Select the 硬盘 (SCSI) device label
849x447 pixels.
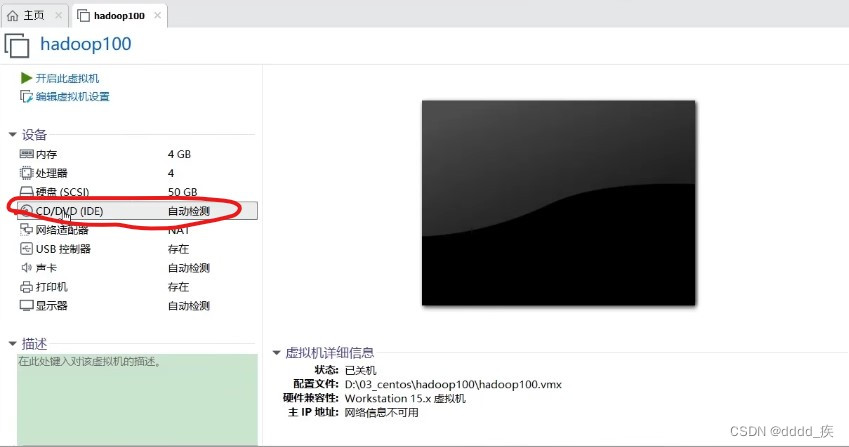[x=62, y=192]
